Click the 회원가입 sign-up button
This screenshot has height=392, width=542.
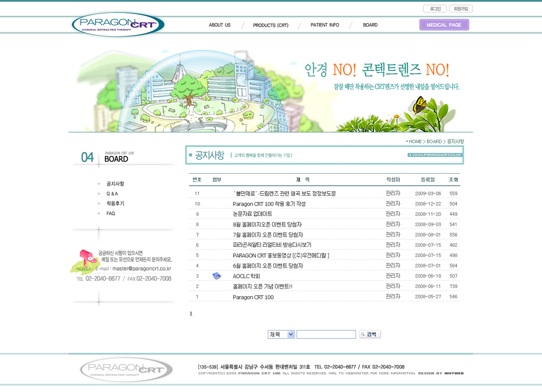click(x=461, y=9)
